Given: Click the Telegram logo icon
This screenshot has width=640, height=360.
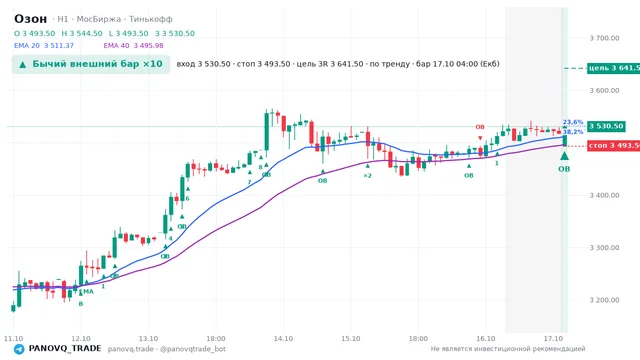Looking at the screenshot, I should point(19,349).
